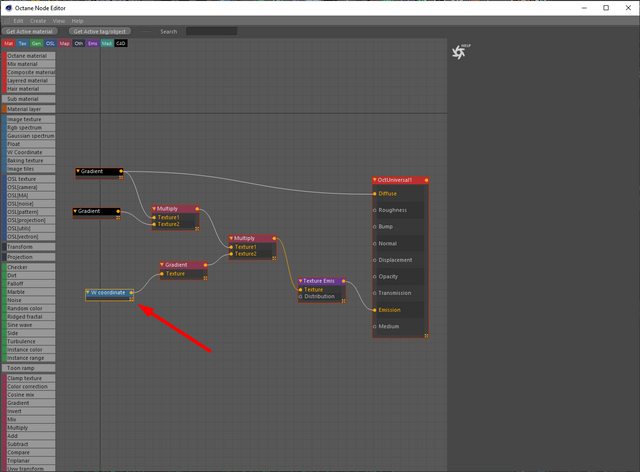Click the OctUniversal1 output port
Image resolution: width=640 pixels, height=472 pixels.
[426, 180]
